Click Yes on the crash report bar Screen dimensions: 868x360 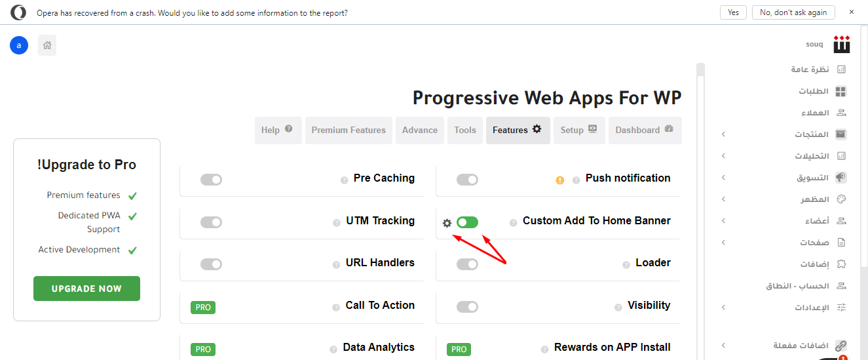click(x=733, y=12)
